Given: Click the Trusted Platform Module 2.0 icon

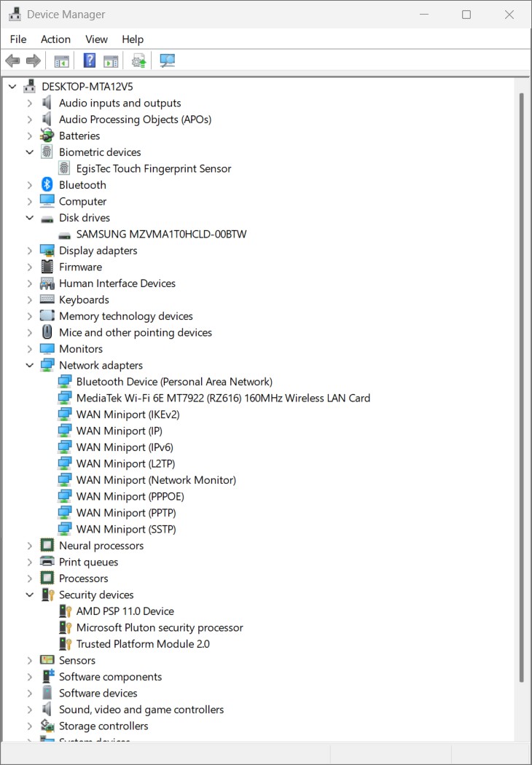Looking at the screenshot, I should pos(65,644).
